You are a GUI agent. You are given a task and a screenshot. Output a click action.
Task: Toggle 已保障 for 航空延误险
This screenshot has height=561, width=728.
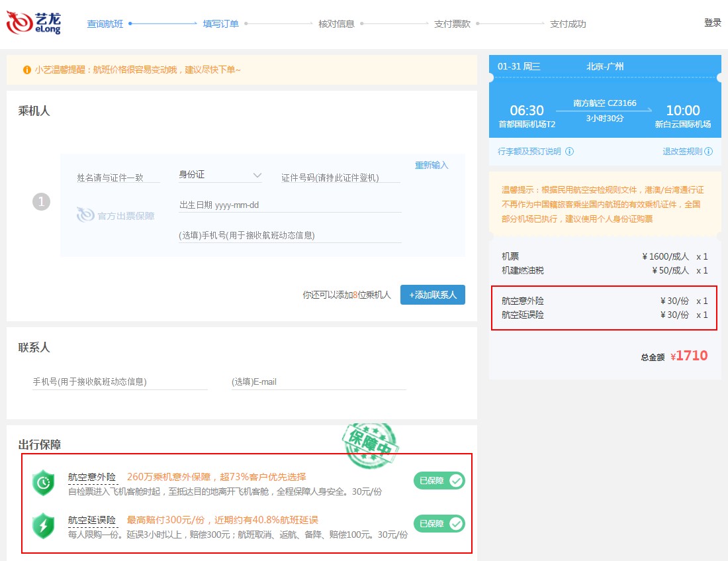coord(439,524)
